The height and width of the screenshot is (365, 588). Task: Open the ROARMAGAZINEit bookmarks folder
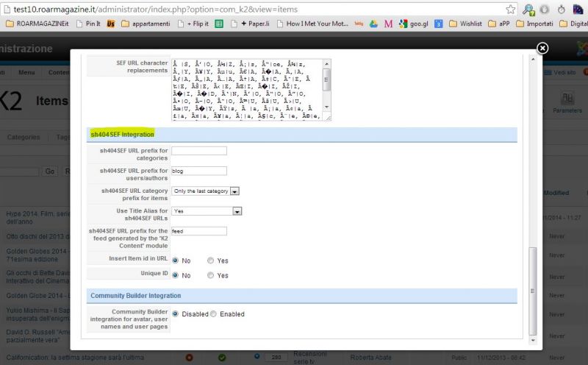tap(37, 24)
